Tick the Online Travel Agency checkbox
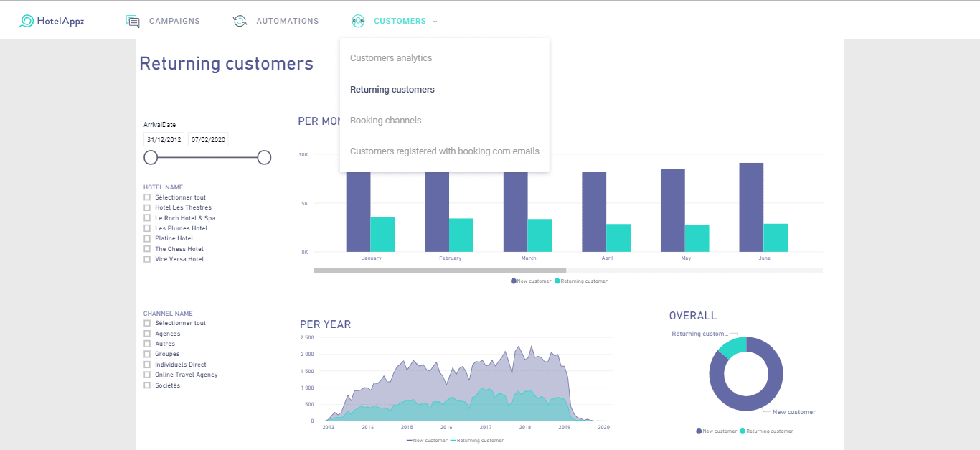The width and height of the screenshot is (980, 450). tap(147, 375)
